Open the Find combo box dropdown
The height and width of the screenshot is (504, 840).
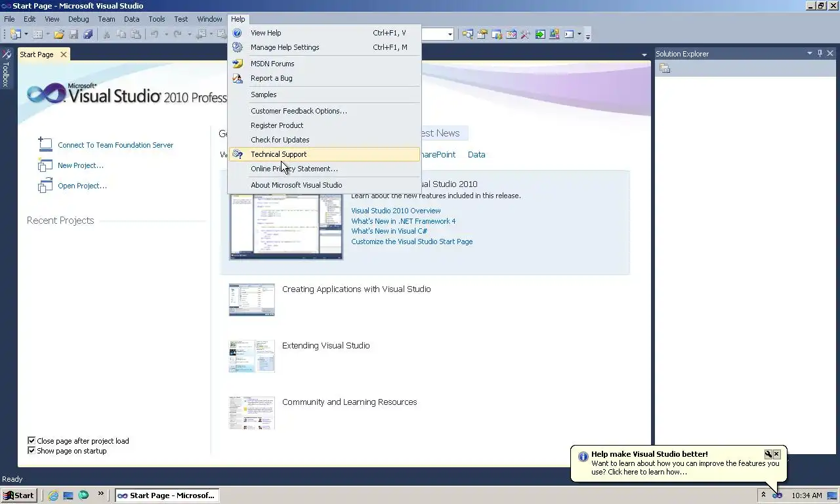(450, 34)
